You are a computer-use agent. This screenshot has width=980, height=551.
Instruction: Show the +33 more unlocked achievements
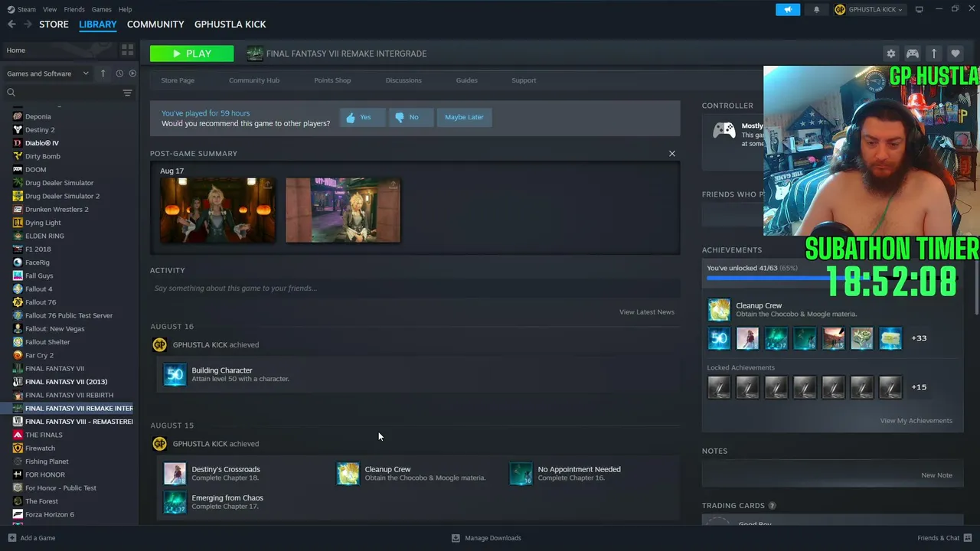point(919,338)
